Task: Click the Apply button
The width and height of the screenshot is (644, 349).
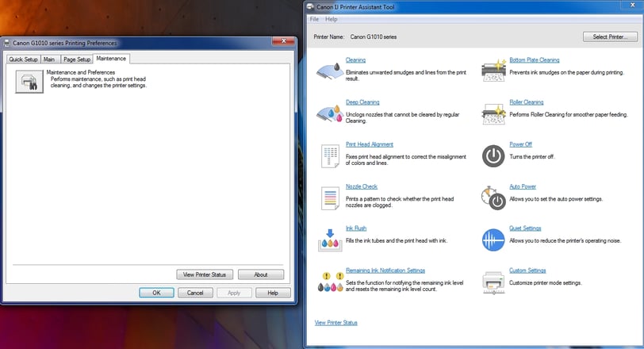Action: [234, 293]
